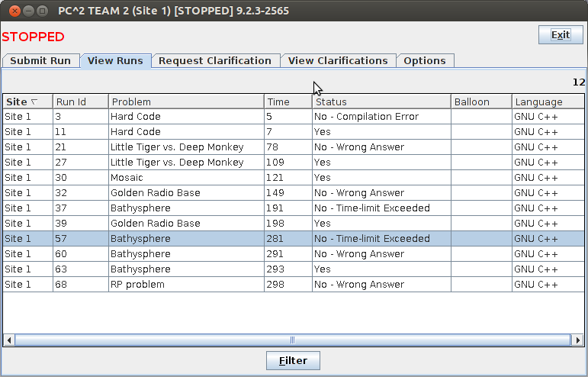The image size is (588, 377).
Task: Go to the View Clarifications tab
Action: (338, 61)
